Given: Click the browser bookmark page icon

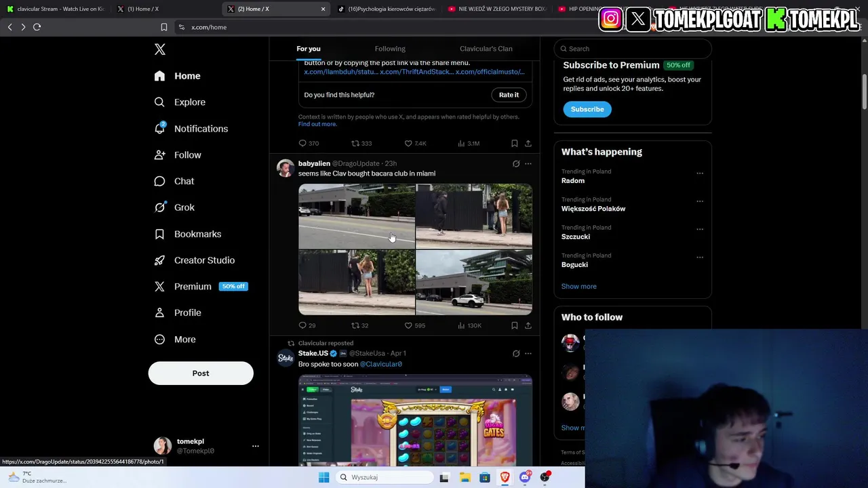Looking at the screenshot, I should tap(163, 27).
